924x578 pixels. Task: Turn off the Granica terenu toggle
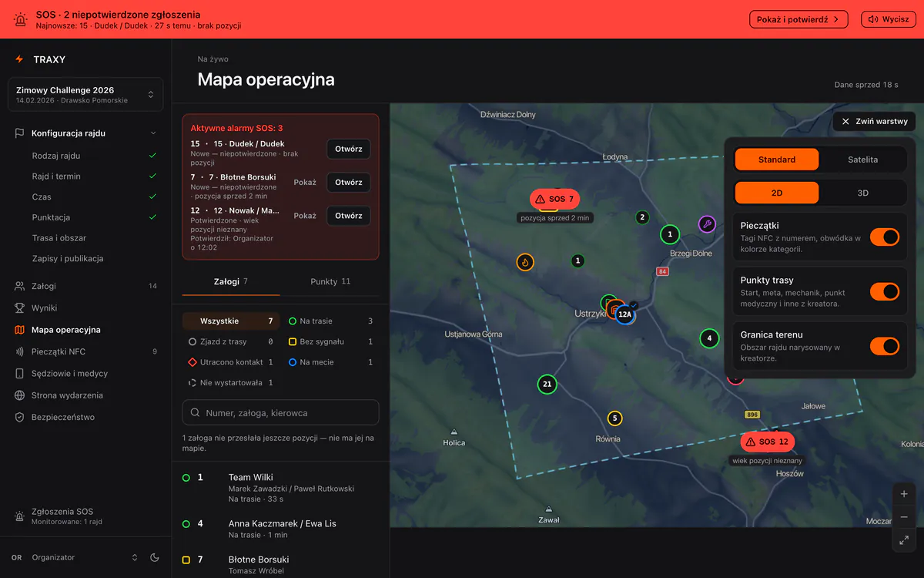pos(884,346)
